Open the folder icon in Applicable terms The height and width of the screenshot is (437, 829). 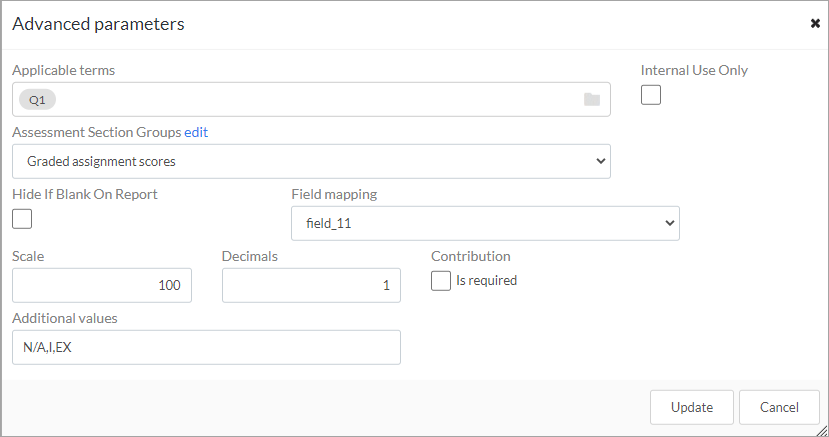pos(592,99)
